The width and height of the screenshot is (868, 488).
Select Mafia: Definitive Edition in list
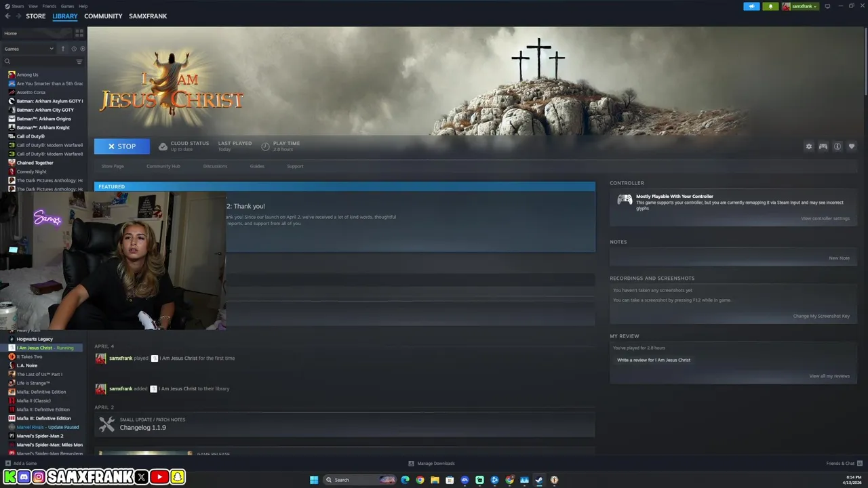point(43,392)
